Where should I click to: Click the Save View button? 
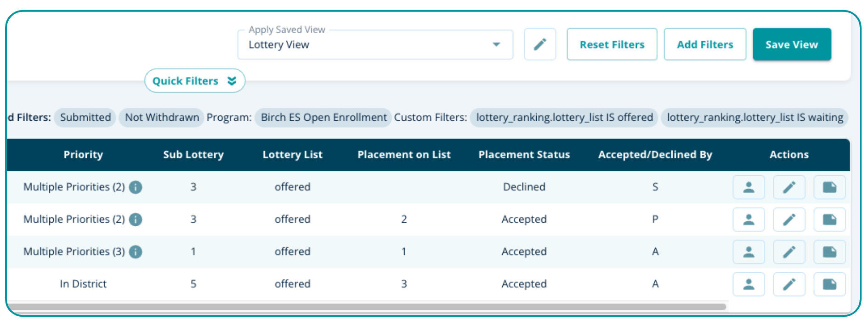click(791, 45)
